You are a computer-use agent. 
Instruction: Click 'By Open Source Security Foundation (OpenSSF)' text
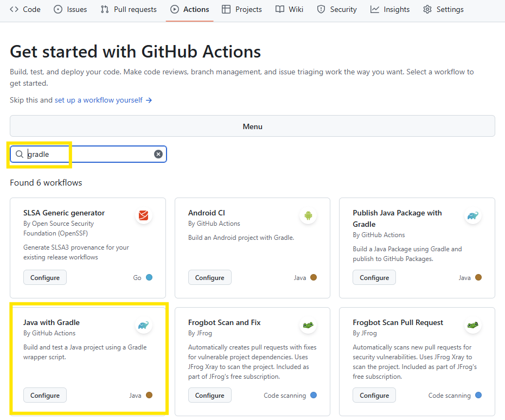click(x=59, y=228)
